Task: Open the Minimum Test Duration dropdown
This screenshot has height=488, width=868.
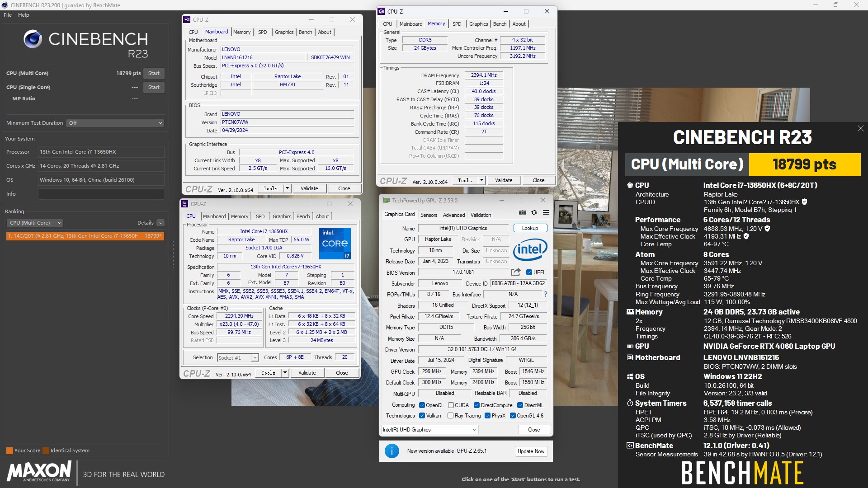Action: pyautogui.click(x=115, y=123)
